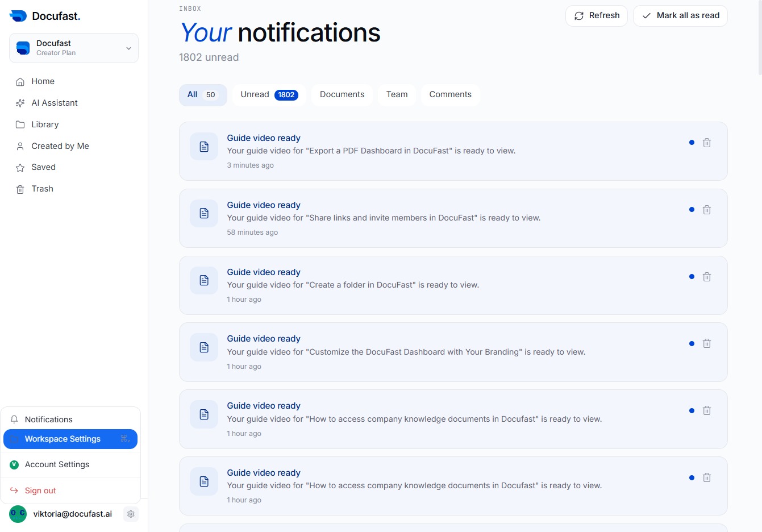This screenshot has width=762, height=532.
Task: Click the 50 count badge on All tab
Action: [211, 95]
